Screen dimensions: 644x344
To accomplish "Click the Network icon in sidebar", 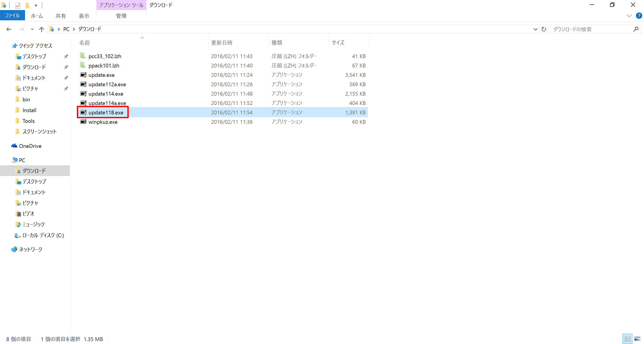I will coord(14,249).
